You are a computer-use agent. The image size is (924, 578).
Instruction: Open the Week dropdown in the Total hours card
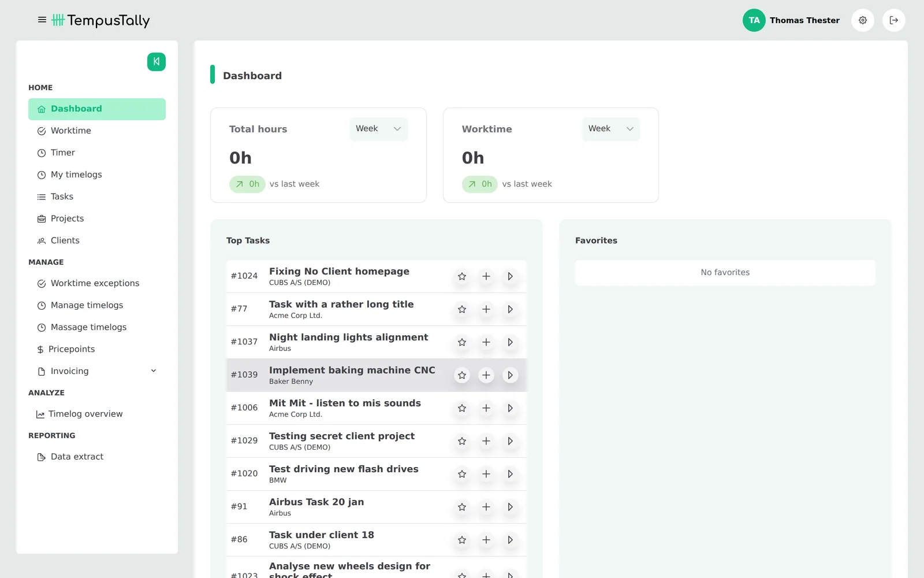(x=378, y=129)
